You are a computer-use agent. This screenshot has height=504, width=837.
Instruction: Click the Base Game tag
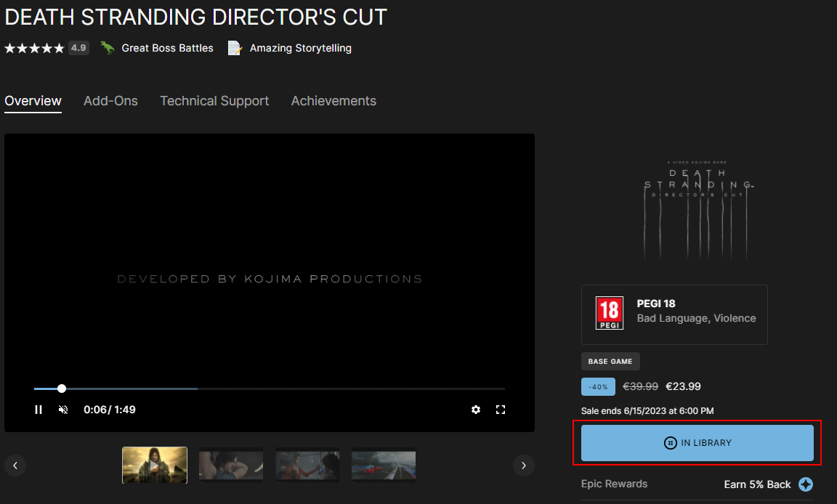610,361
